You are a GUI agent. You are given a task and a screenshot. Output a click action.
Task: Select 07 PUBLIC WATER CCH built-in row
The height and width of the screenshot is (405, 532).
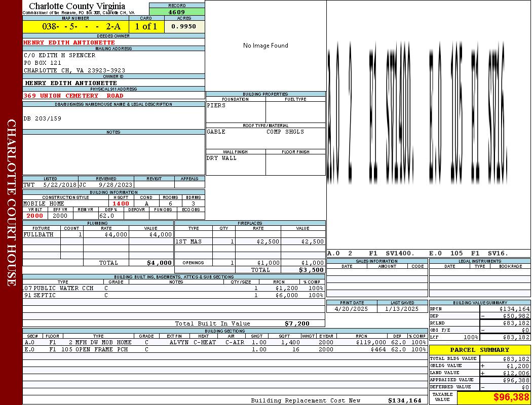pos(174,288)
